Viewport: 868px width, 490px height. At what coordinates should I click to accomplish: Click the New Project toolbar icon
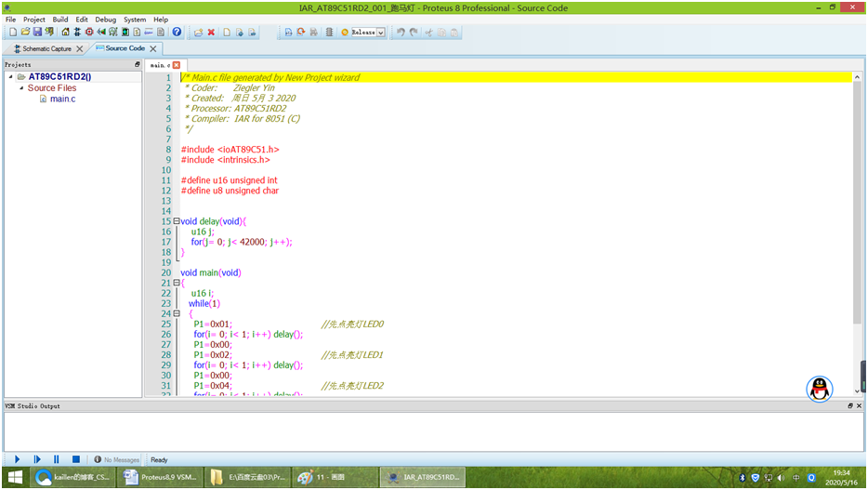coord(13,33)
